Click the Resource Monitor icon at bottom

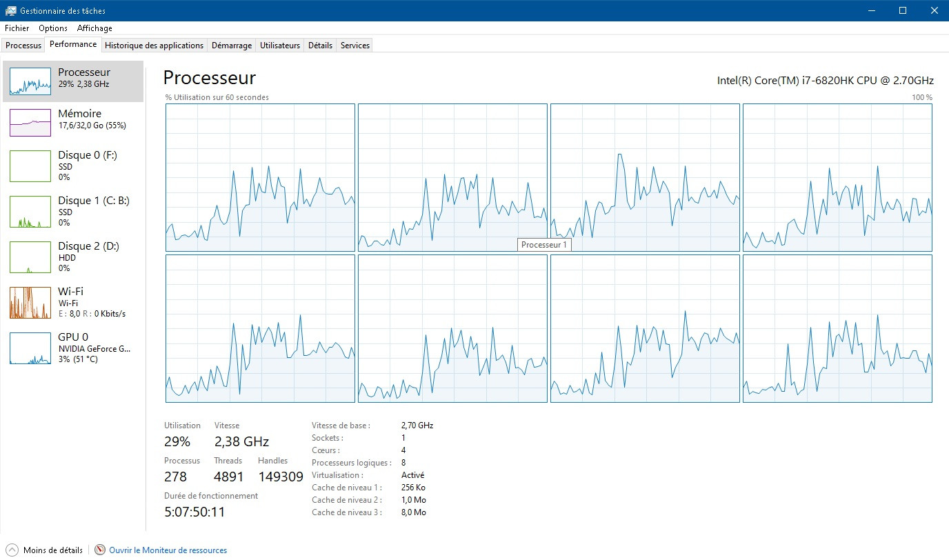pyautogui.click(x=100, y=550)
